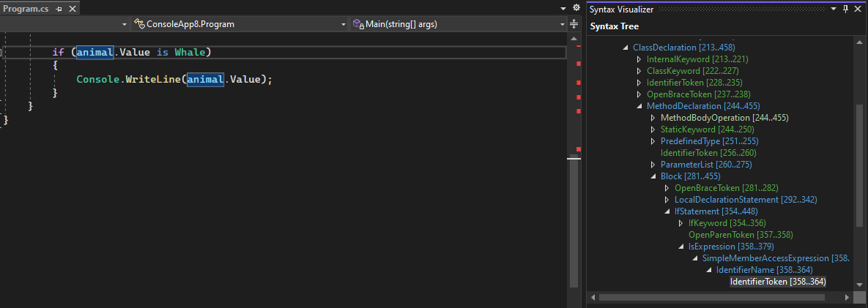868x308 pixels.
Task: Expand the IdentifierToken [228..235] node
Action: [639, 83]
